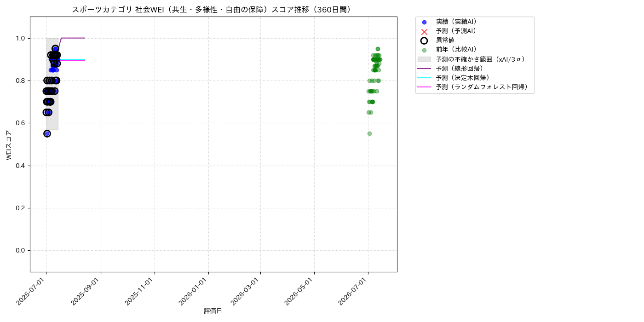Click the black circle 異常値 legend marker

click(424, 40)
